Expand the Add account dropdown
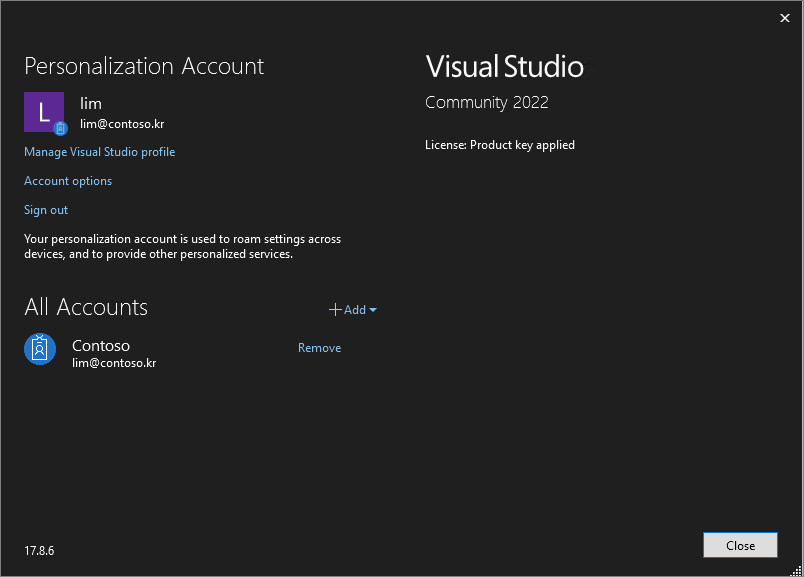Image resolution: width=804 pixels, height=577 pixels. [353, 310]
